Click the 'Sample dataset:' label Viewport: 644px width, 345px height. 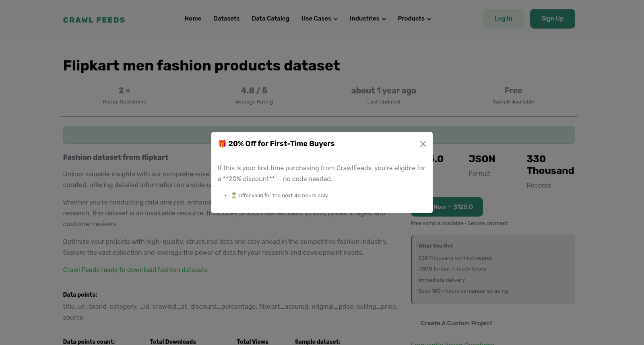click(x=318, y=342)
